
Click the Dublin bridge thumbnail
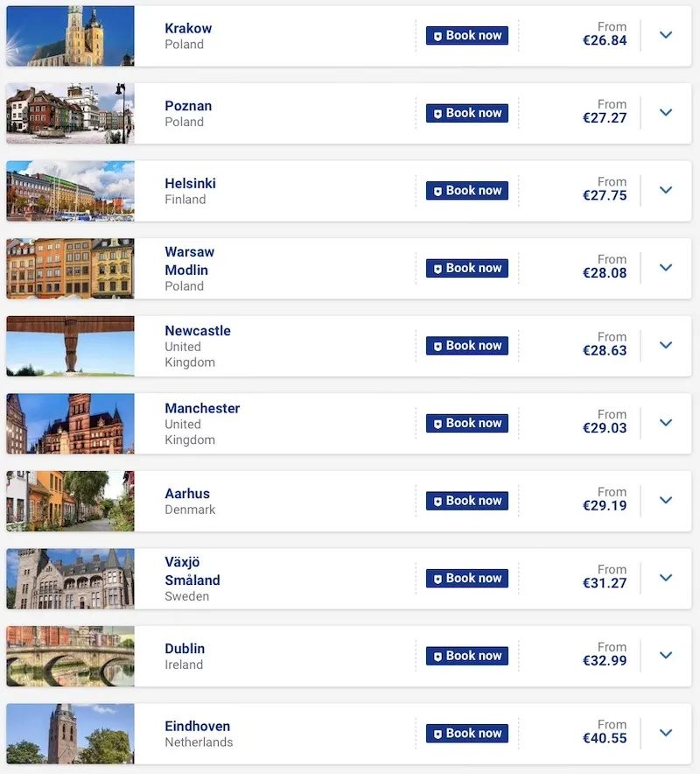pyautogui.click(x=70, y=656)
